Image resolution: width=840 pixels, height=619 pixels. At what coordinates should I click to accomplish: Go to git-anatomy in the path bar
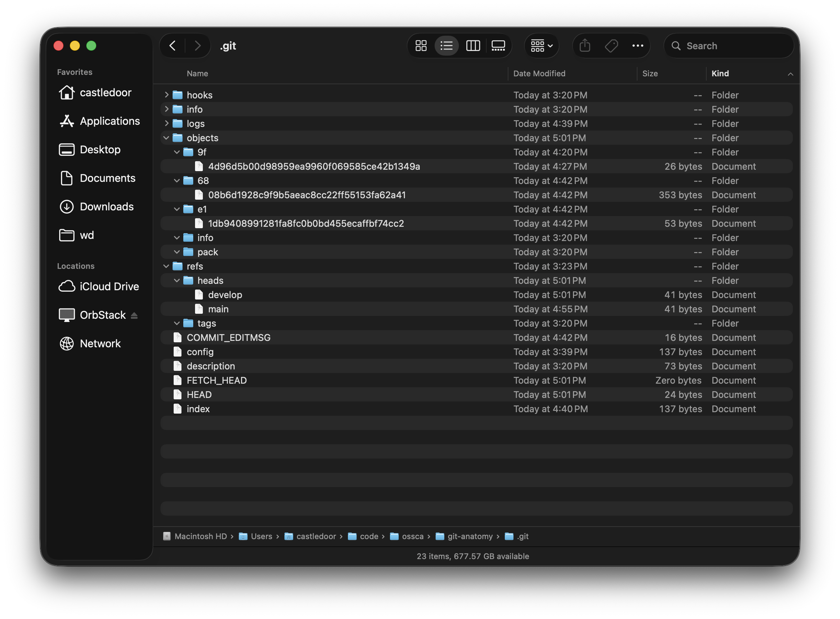pyautogui.click(x=470, y=536)
